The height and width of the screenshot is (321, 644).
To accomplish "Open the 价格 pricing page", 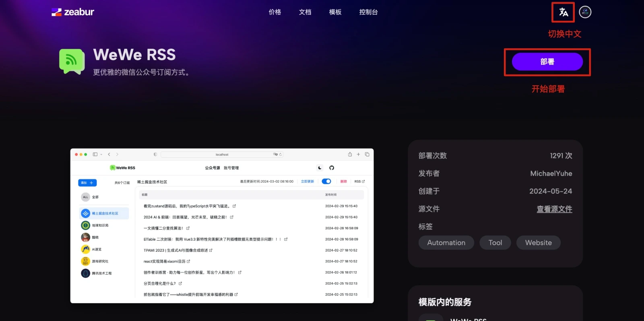I will click(275, 12).
